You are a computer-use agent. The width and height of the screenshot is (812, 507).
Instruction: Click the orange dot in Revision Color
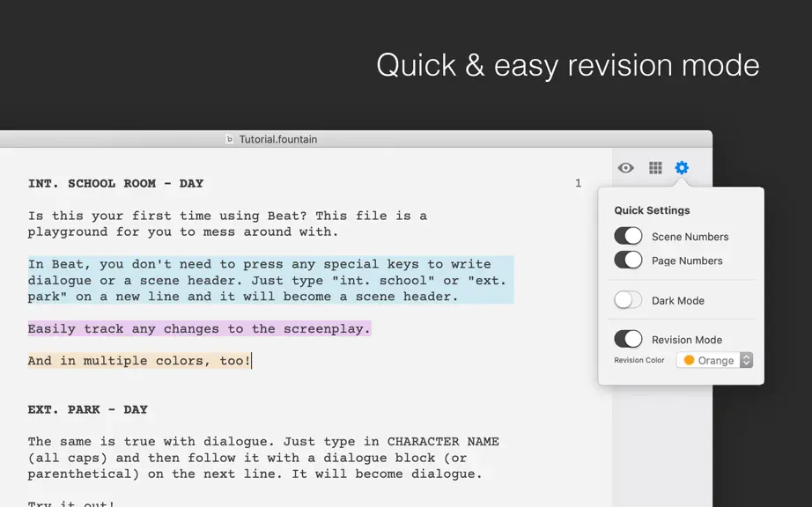[x=689, y=360]
